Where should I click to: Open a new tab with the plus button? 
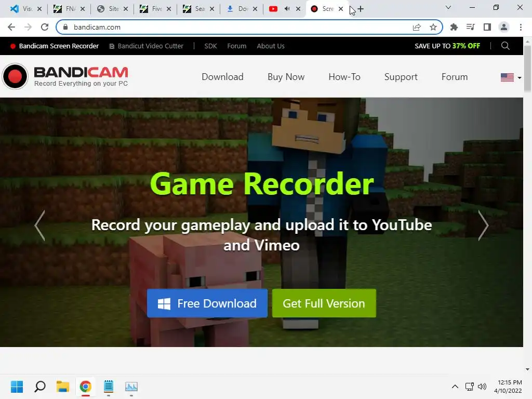[x=361, y=9]
